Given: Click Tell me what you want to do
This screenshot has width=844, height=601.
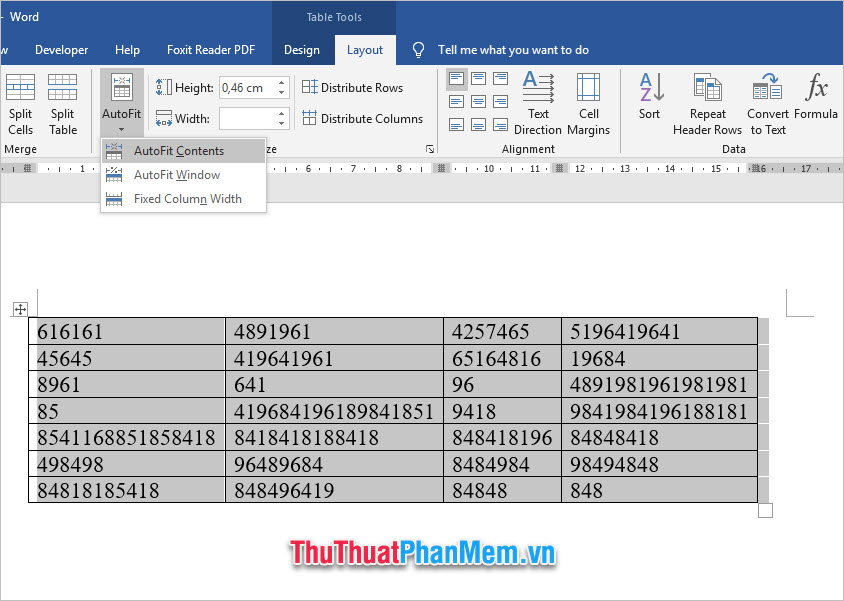Looking at the screenshot, I should point(513,50).
